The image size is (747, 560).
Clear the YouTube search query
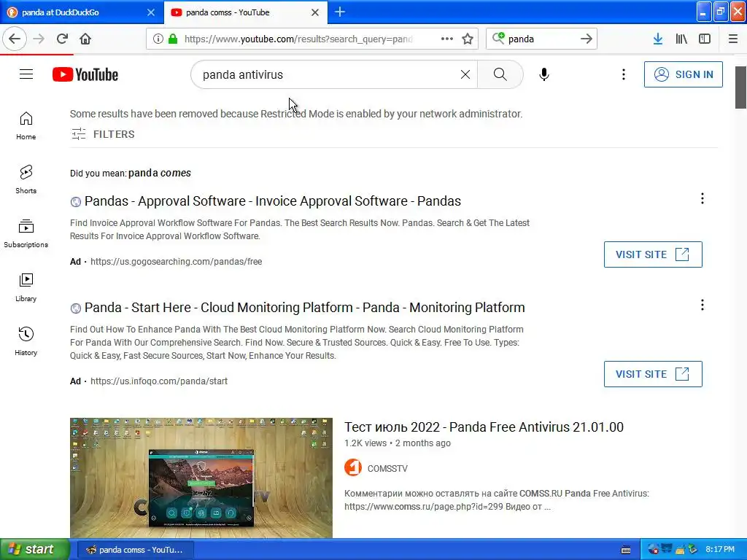[x=465, y=74]
